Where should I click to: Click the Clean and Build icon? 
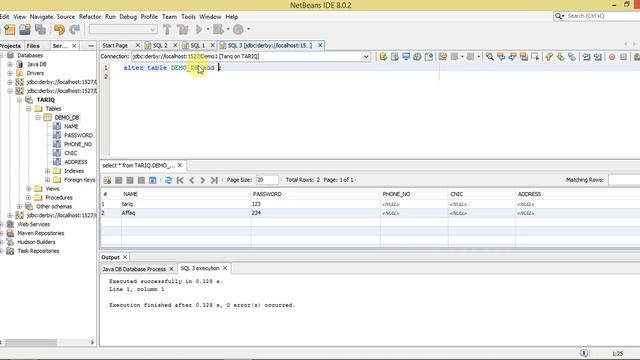click(x=182, y=29)
